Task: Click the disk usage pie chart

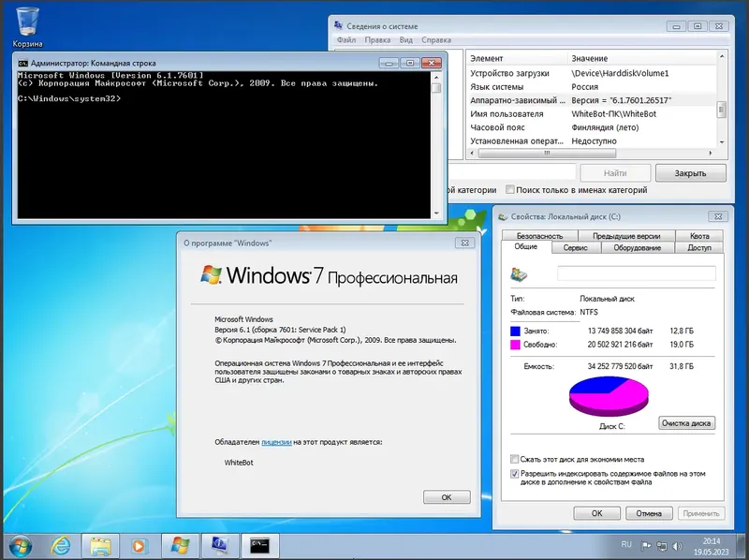Action: point(609,396)
